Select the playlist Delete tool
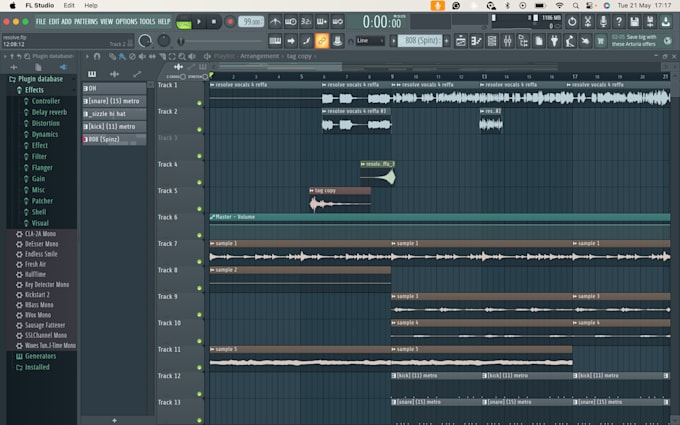The width and height of the screenshot is (680, 425). click(x=132, y=56)
